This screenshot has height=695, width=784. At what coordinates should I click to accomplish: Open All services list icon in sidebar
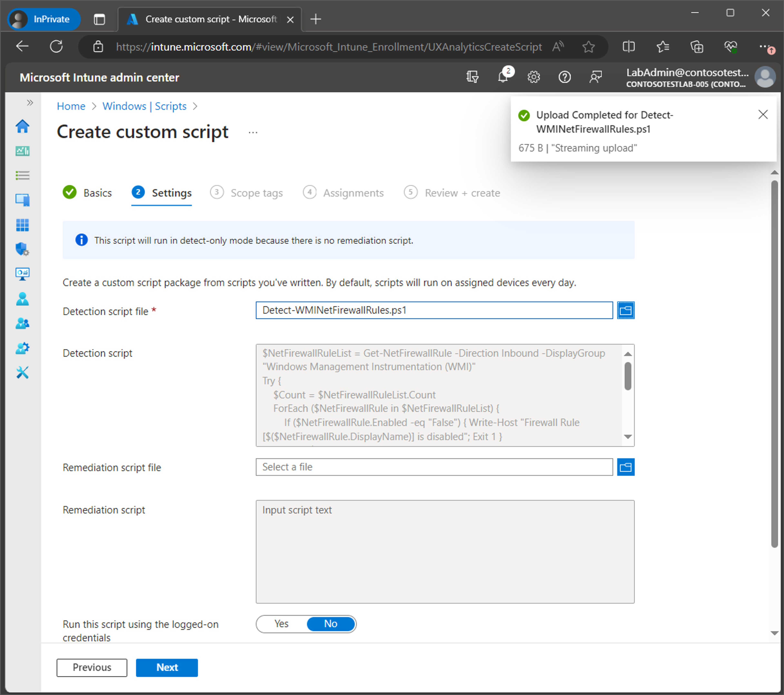click(x=22, y=175)
